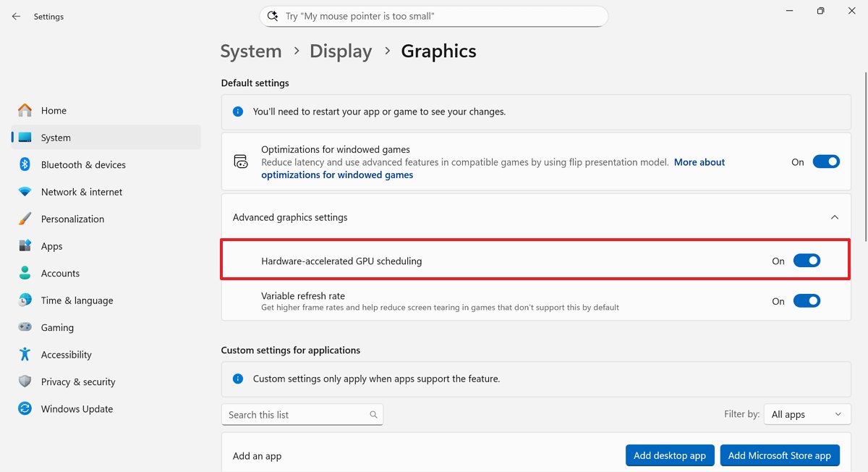Viewport: 868px width, 472px height.
Task: Open the All apps filter dropdown
Action: [x=807, y=413]
